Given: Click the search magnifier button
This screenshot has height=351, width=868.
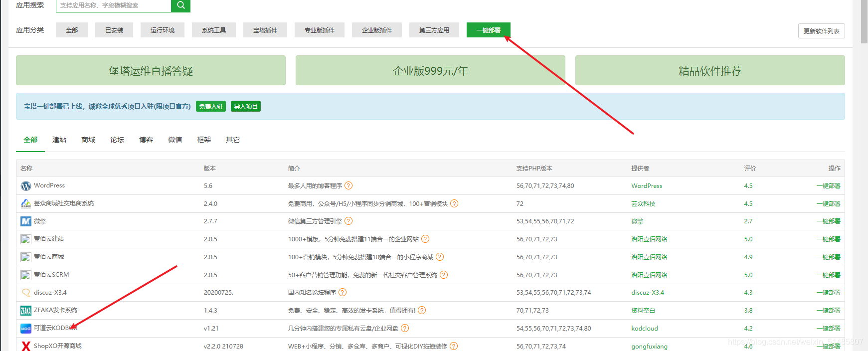Looking at the screenshot, I should pyautogui.click(x=180, y=5).
